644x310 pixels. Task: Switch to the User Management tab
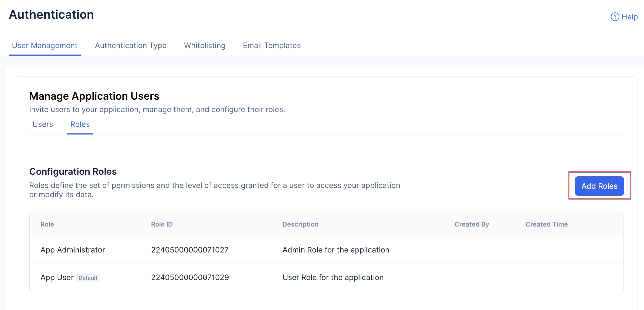point(45,45)
